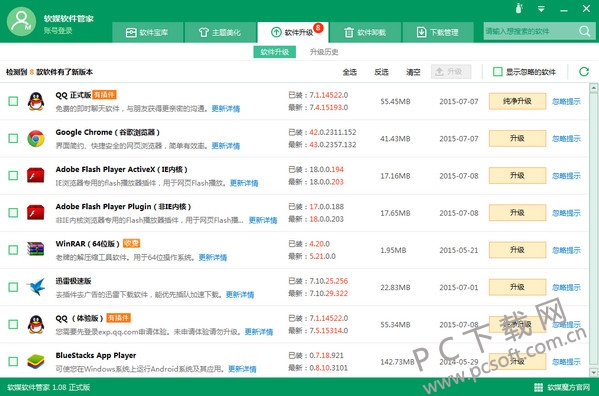Check the QQ 体验版 row checkbox
Image resolution: width=599 pixels, height=396 pixels.
point(13,324)
